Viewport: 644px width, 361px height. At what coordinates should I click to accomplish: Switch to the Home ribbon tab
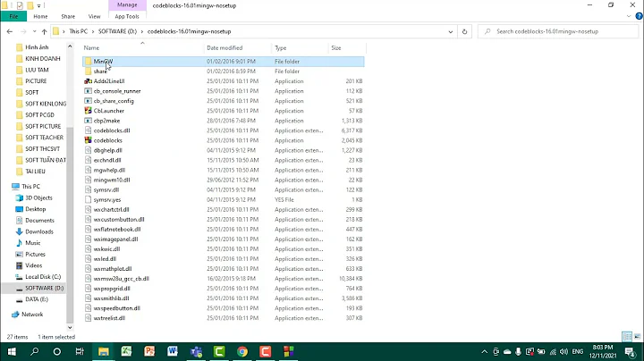40,16
